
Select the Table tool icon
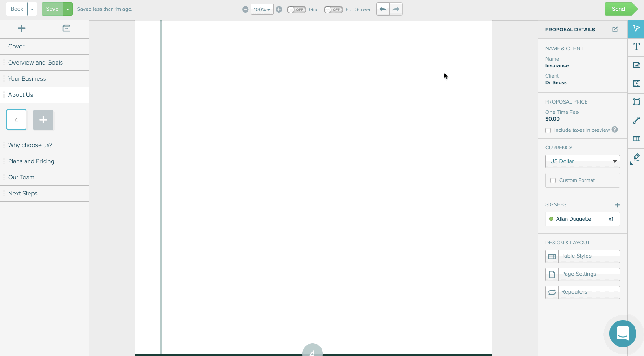(636, 139)
